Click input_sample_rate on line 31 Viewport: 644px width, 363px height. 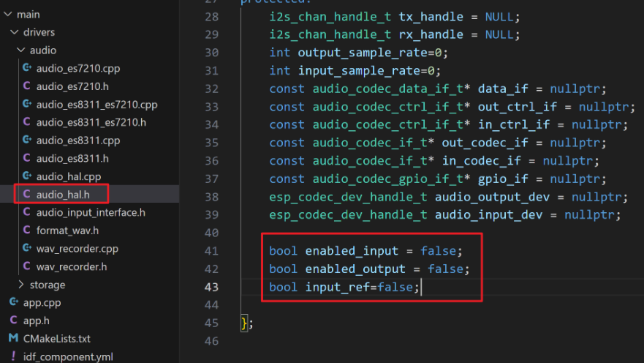click(360, 71)
